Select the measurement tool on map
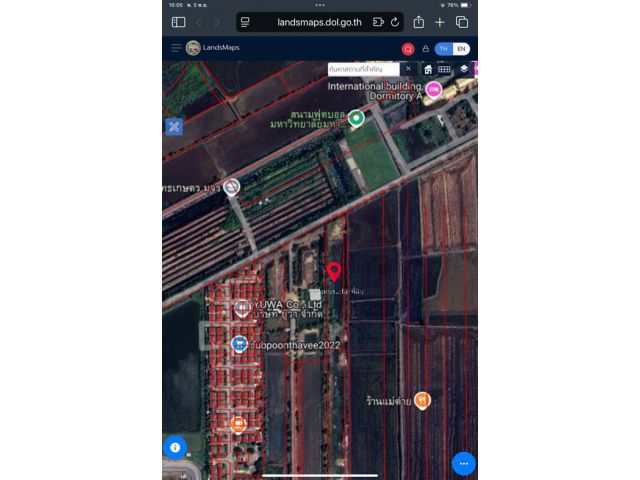This screenshot has width=640, height=480. 174,126
